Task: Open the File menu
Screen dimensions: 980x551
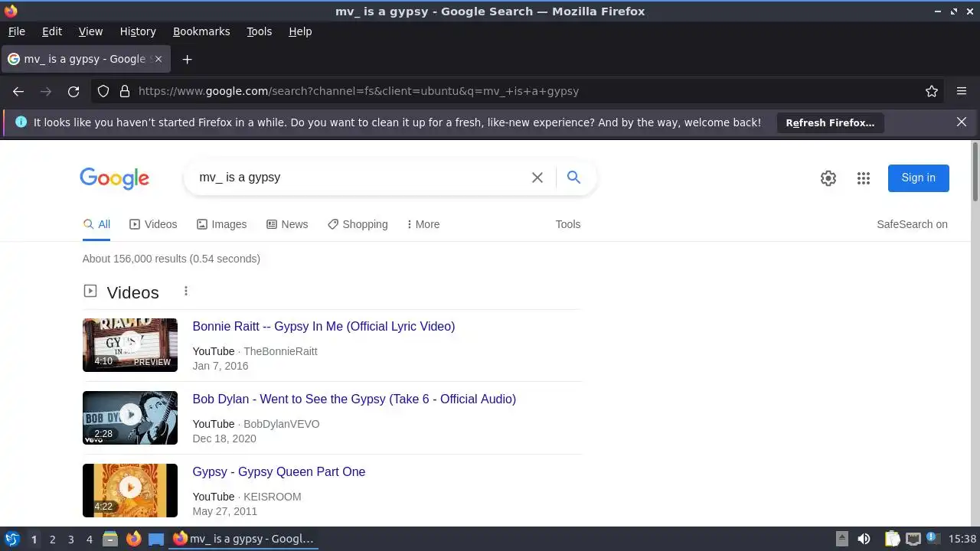Action: coord(16,31)
